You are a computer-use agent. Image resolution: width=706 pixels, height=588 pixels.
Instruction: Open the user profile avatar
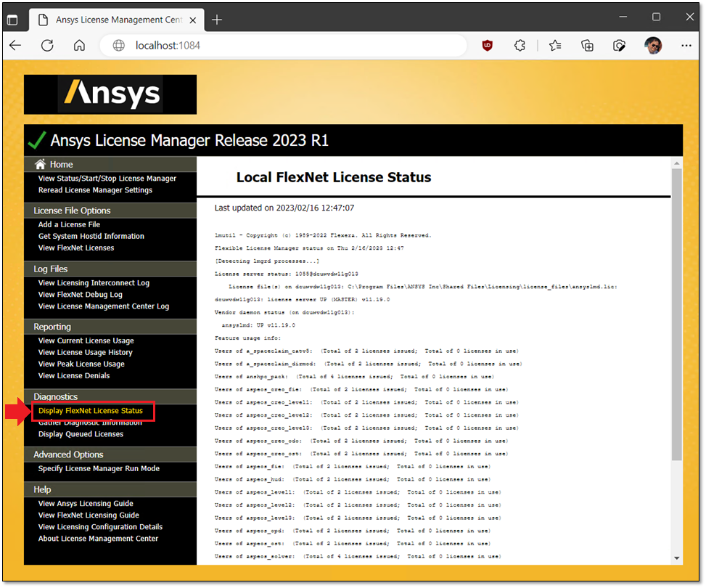[653, 46]
